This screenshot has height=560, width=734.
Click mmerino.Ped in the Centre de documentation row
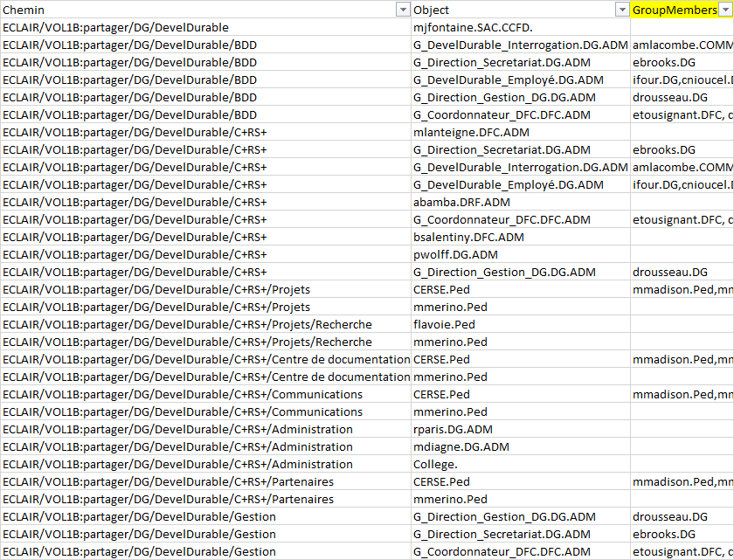450,377
